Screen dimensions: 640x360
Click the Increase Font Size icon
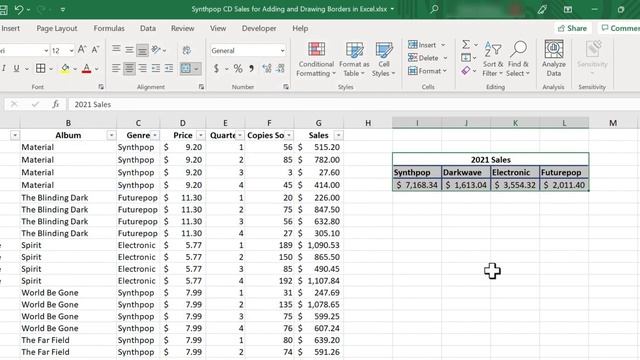tap(82, 50)
